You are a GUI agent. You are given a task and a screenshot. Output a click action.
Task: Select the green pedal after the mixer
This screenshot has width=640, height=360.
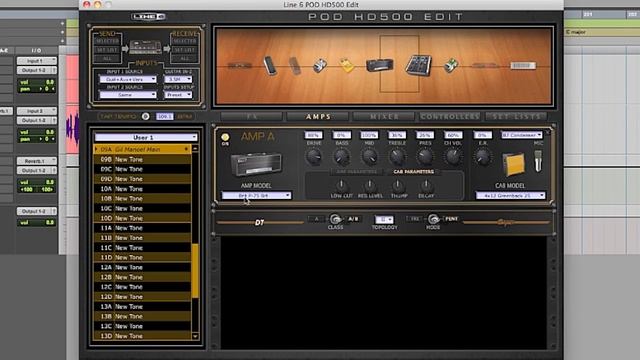(451, 65)
